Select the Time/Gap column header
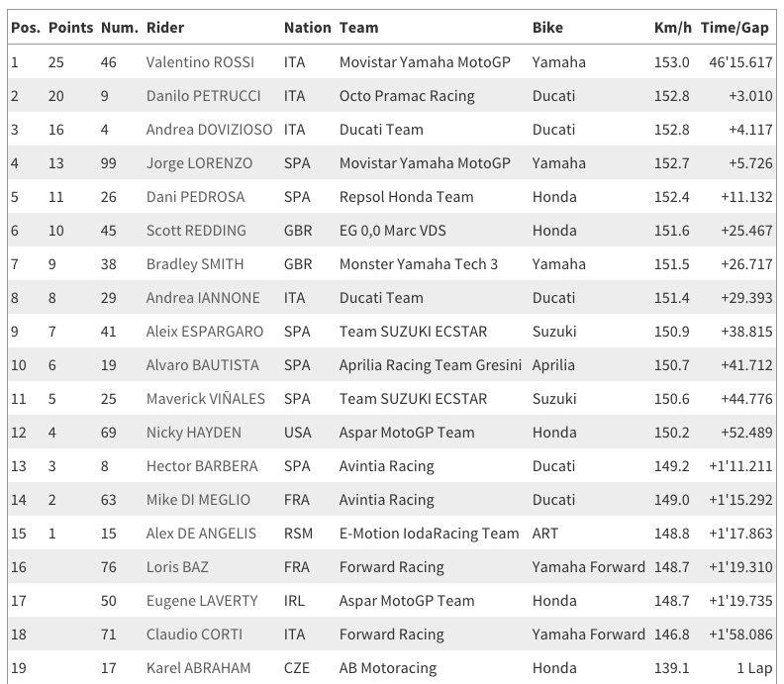 (734, 28)
